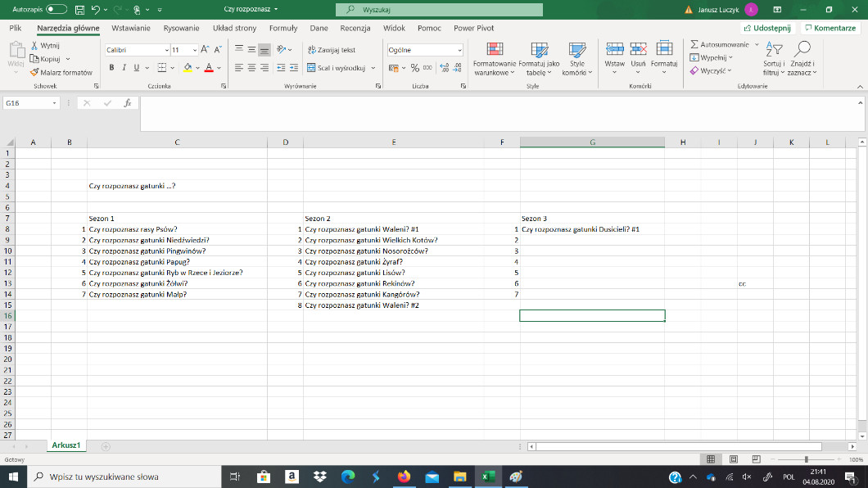The image size is (868, 488).
Task: Expand the Calibri font name dropdown
Action: [162, 50]
